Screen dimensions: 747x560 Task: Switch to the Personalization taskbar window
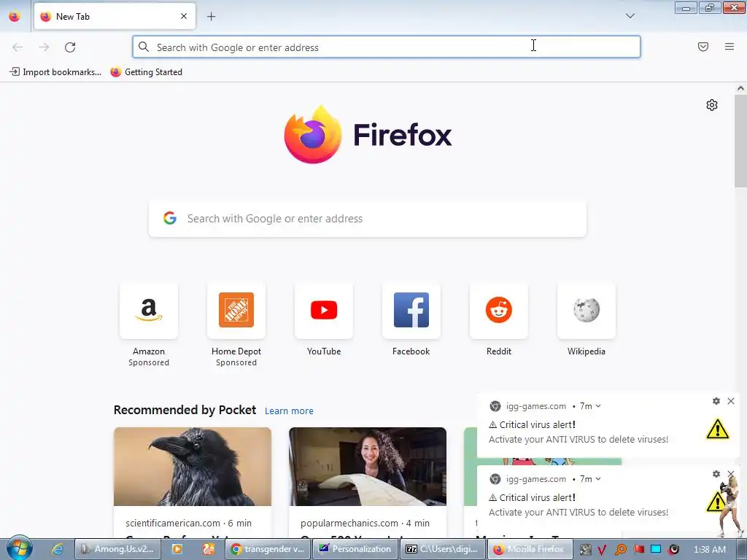(355, 549)
